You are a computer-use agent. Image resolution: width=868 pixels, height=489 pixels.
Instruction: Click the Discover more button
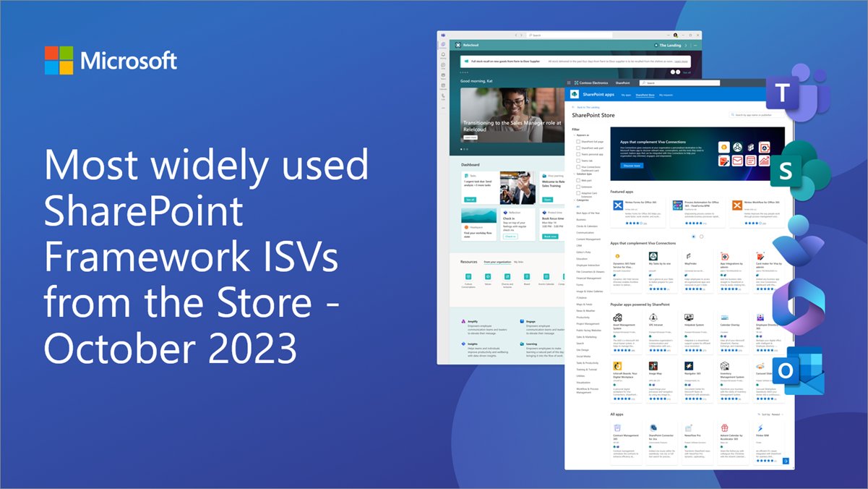[632, 165]
